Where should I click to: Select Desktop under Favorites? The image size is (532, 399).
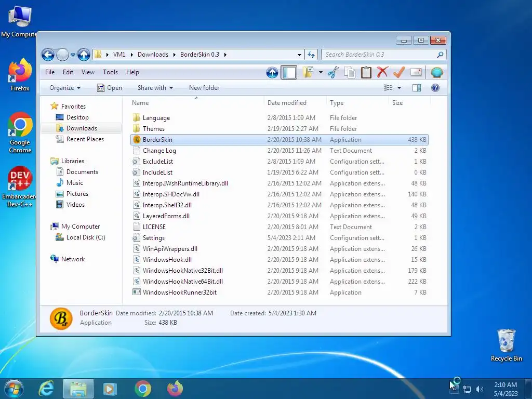click(77, 117)
